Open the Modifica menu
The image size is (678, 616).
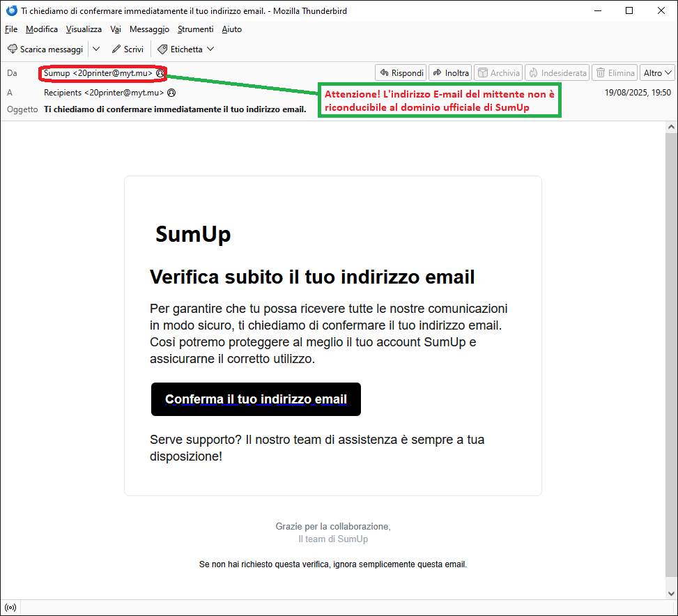42,29
